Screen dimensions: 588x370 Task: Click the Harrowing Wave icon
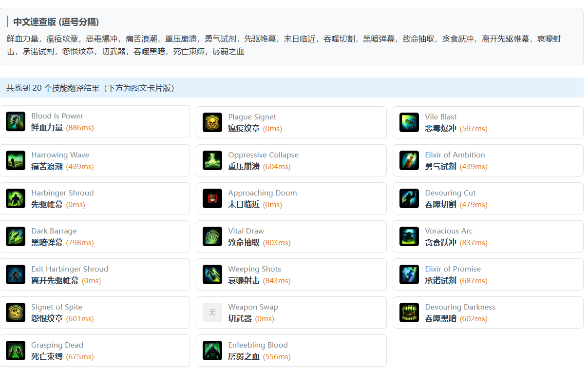click(16, 160)
